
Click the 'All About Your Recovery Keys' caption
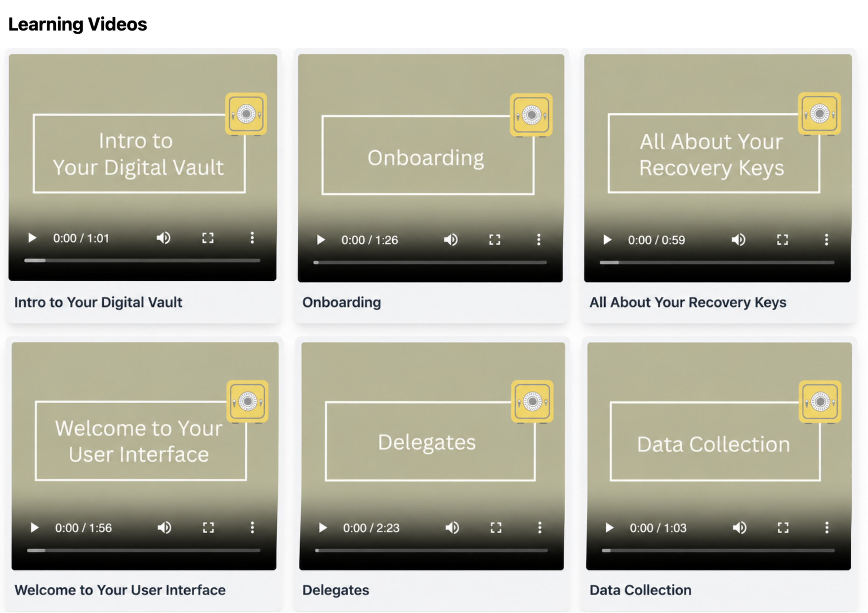tap(688, 303)
